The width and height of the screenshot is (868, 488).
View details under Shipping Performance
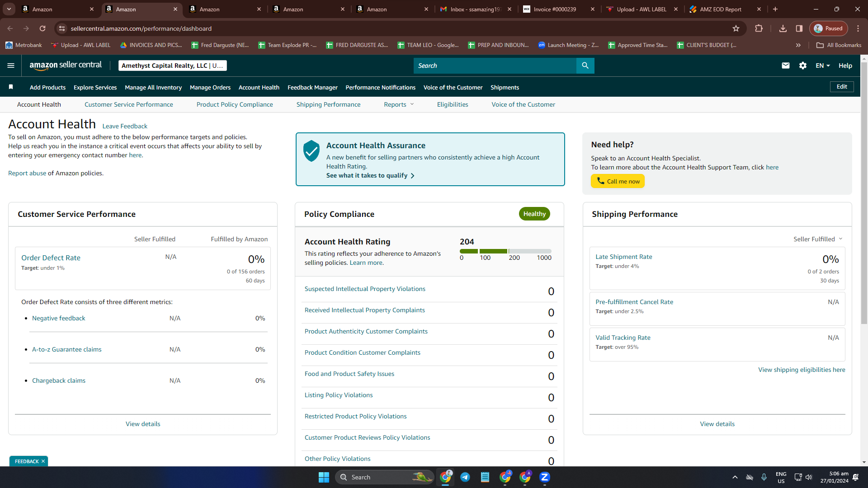[717, 424]
